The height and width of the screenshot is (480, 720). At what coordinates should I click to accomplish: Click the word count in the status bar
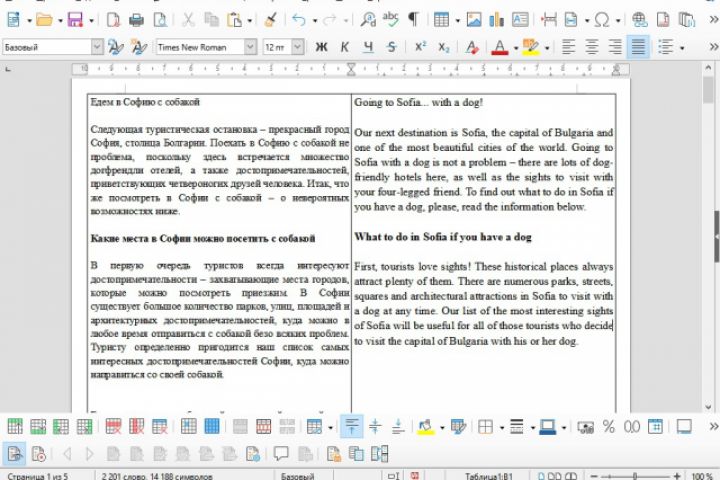[157, 476]
